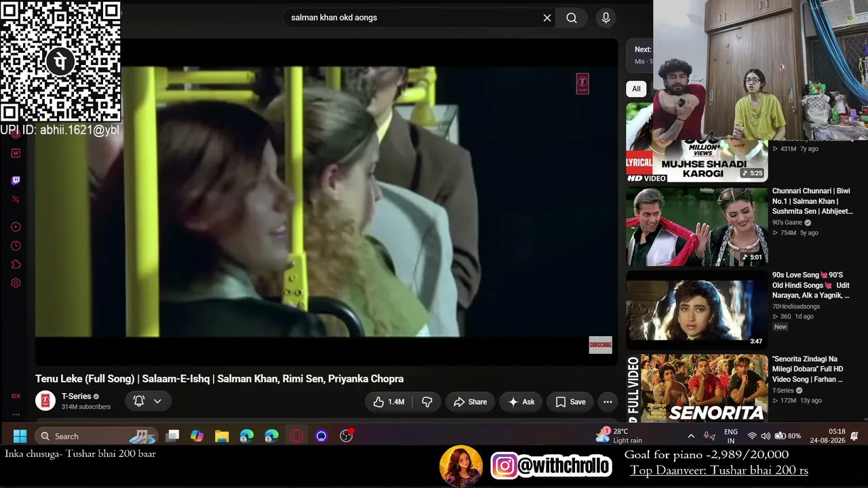Launch Copilot from the taskbar
This screenshot has height=488, width=868.
point(197,436)
